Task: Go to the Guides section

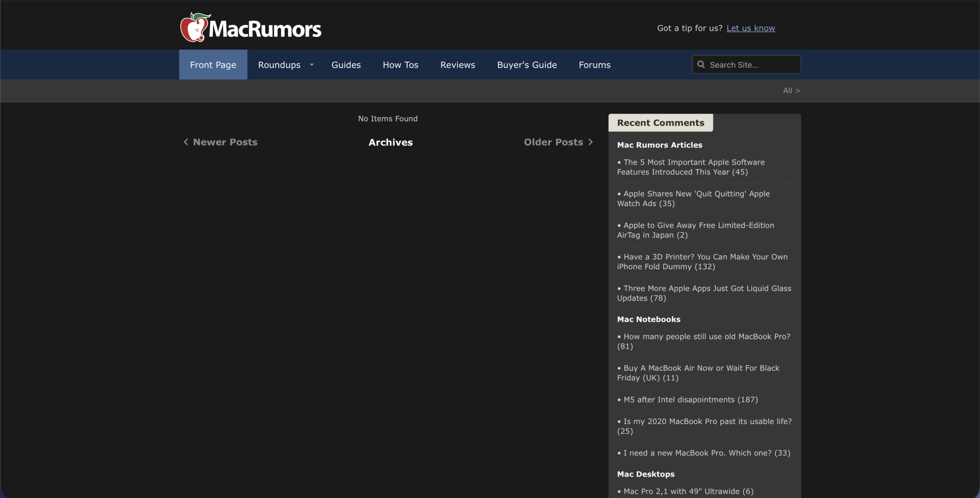Action: 346,65
